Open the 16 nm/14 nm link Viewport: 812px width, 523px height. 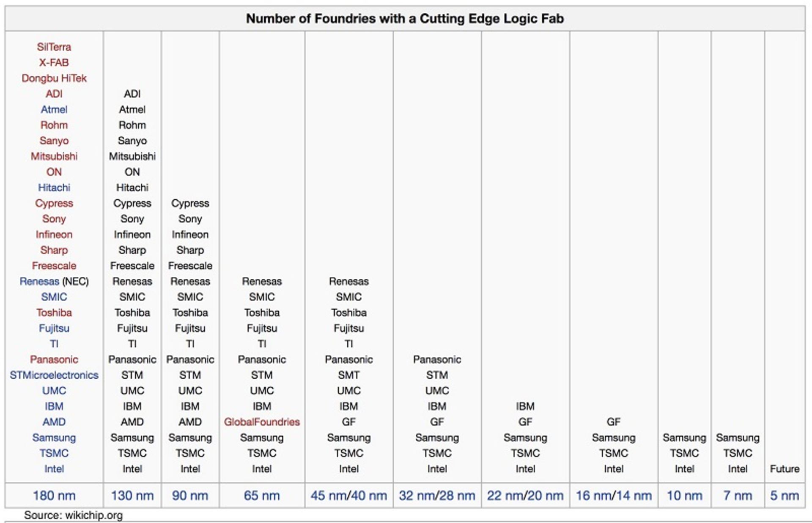click(x=613, y=495)
